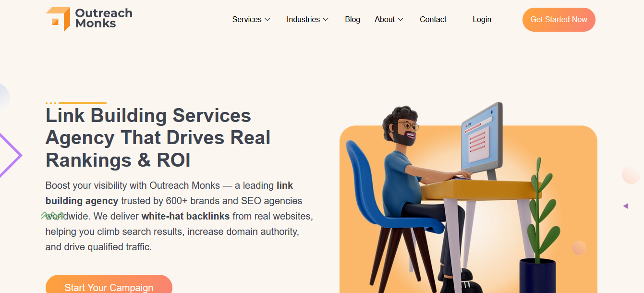Expand the Industries dropdown chevron
The image size is (644, 293).
tap(326, 20)
